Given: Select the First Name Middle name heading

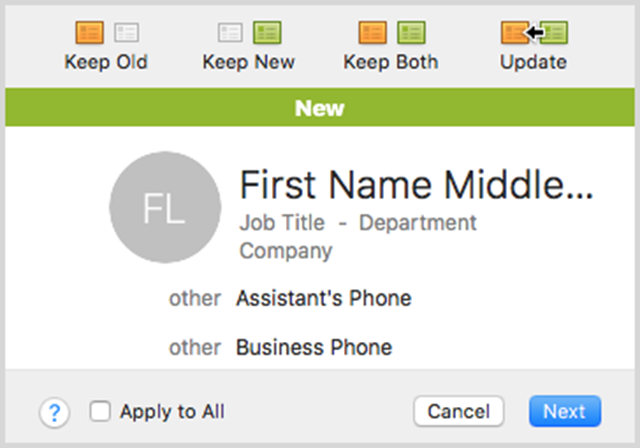Looking at the screenshot, I should [416, 185].
